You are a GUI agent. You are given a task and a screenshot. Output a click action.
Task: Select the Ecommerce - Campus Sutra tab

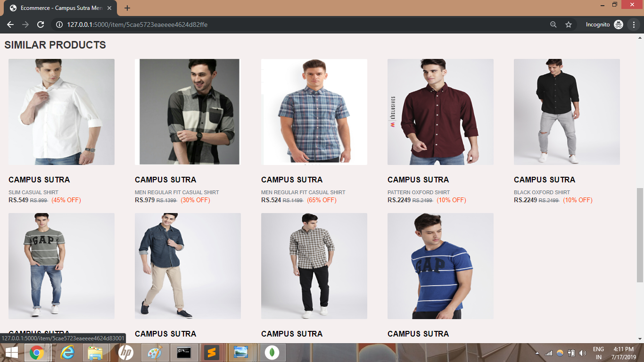pyautogui.click(x=61, y=8)
